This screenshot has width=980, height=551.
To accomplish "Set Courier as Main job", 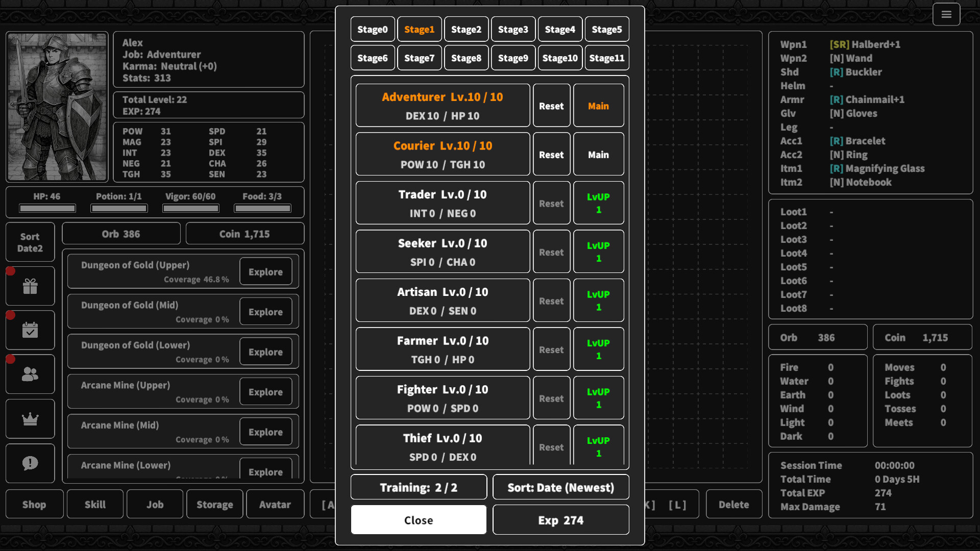I will [x=598, y=154].
